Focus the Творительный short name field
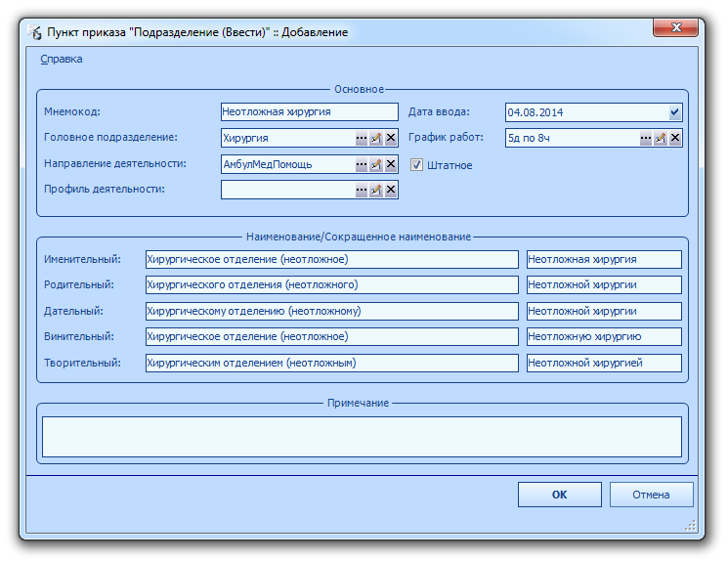The image size is (728, 561). pyautogui.click(x=604, y=364)
